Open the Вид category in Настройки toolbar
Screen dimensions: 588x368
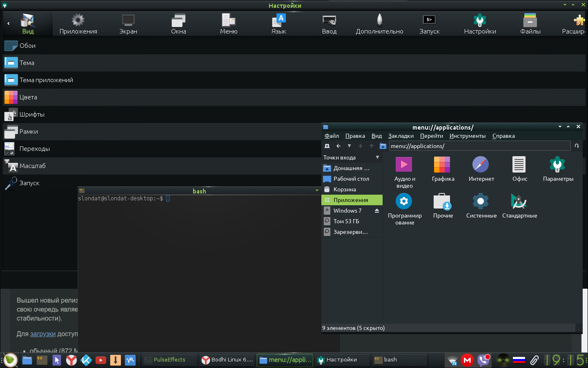click(x=28, y=24)
